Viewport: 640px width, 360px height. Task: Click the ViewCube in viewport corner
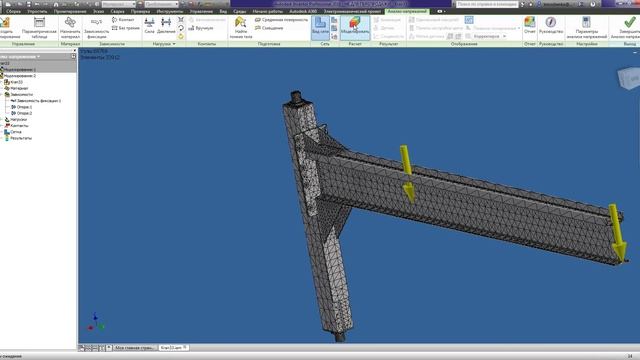click(629, 78)
